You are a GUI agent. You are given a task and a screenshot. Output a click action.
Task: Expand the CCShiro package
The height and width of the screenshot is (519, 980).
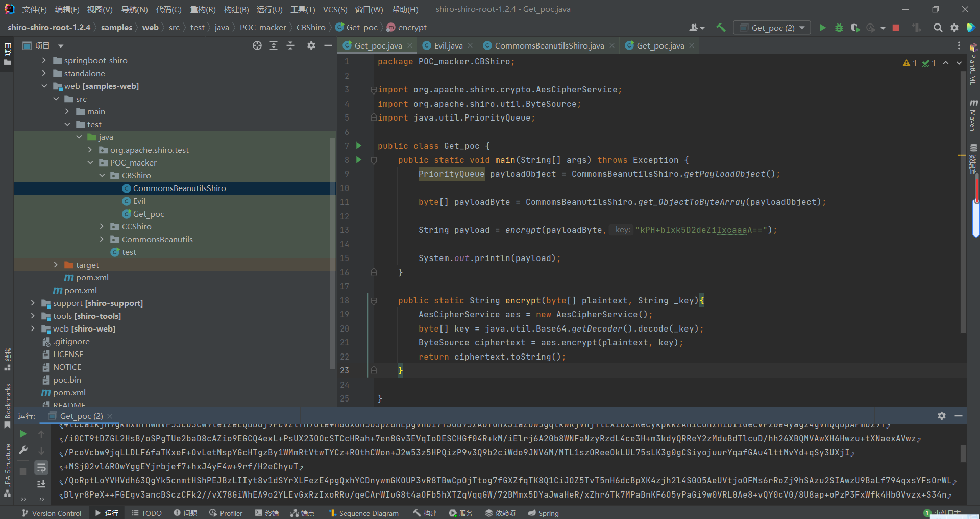pyautogui.click(x=102, y=226)
